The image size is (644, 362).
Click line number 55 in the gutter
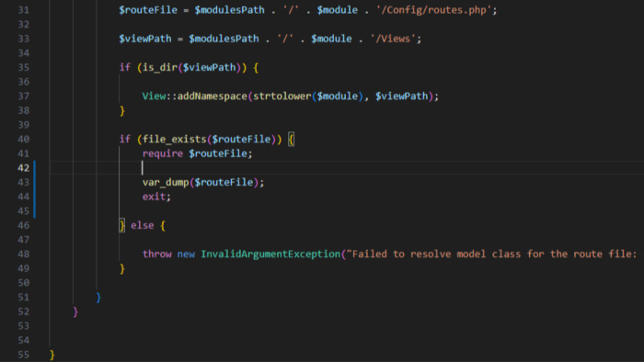click(x=23, y=355)
